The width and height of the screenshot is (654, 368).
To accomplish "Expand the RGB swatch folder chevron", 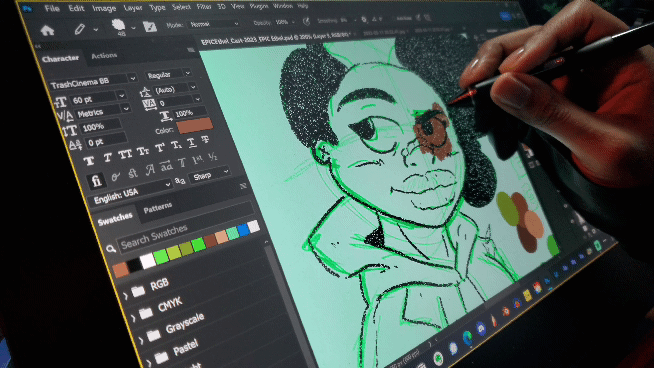I will [126, 296].
